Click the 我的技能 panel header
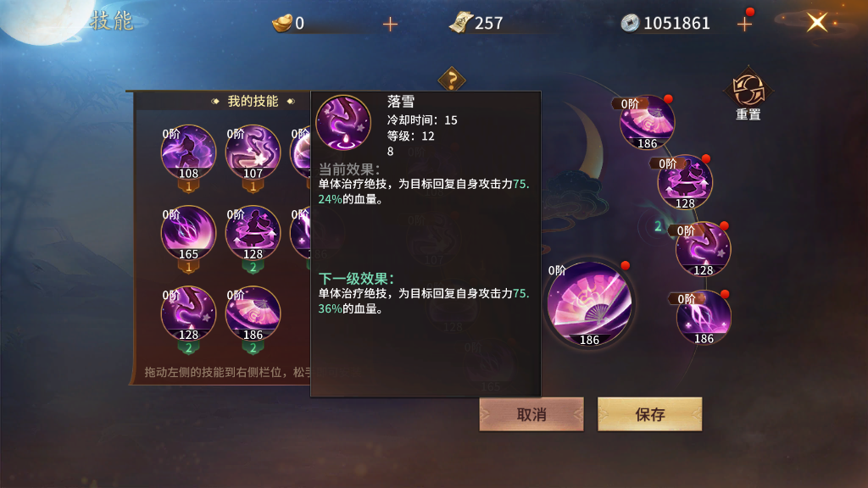The image size is (868, 488). (x=253, y=102)
